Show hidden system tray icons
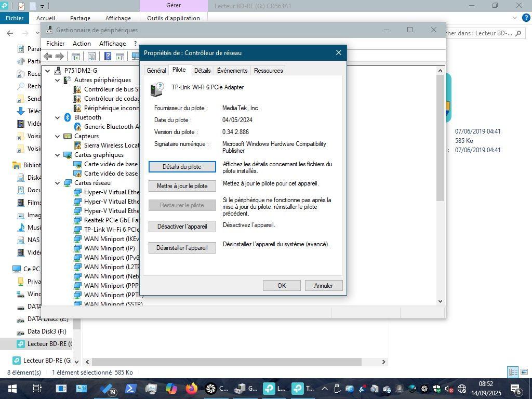 point(325,389)
